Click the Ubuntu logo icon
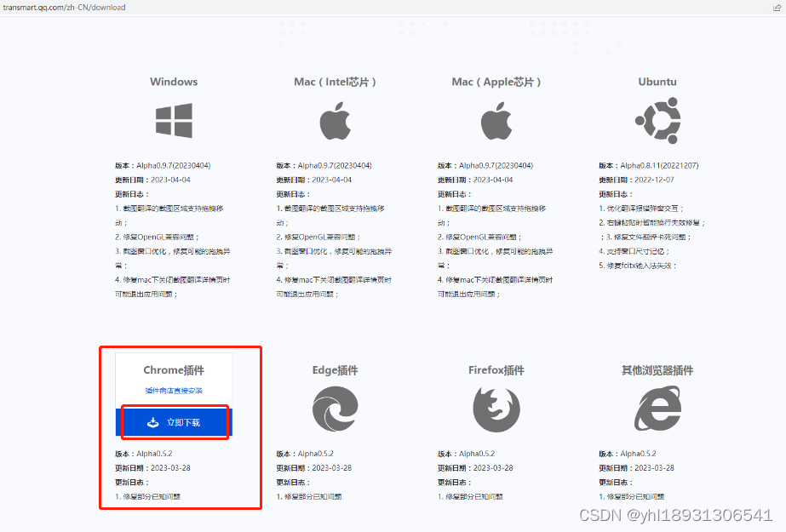This screenshot has height=532, width=786. click(658, 120)
